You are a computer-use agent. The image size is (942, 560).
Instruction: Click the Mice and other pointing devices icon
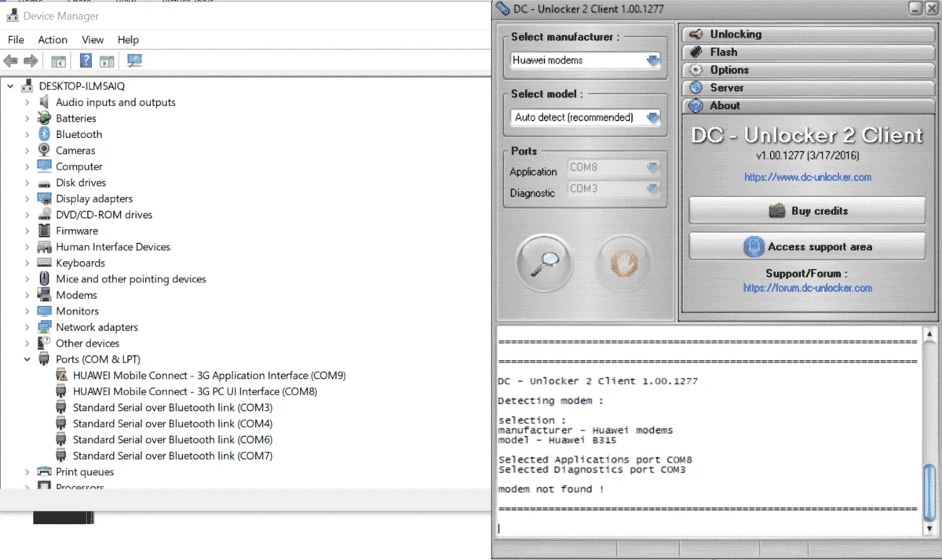(44, 279)
